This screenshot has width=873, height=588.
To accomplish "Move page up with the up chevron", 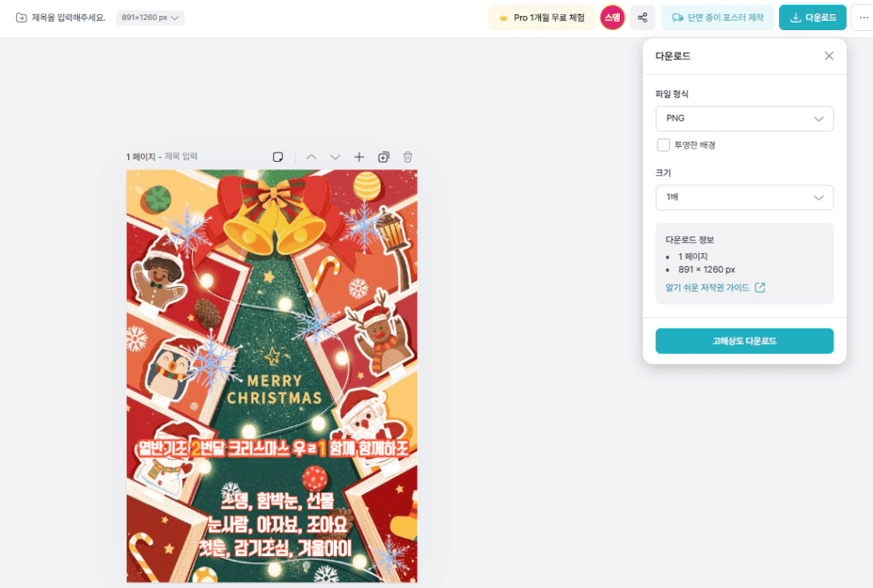I will pyautogui.click(x=311, y=157).
